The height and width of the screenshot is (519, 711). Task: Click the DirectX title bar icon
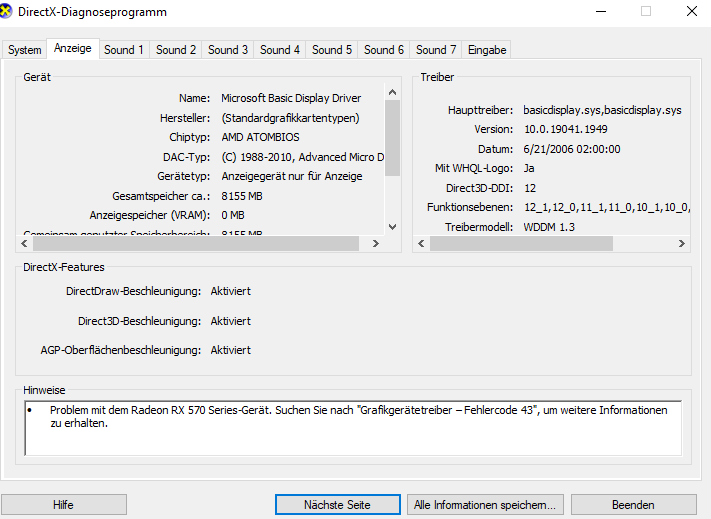coord(5,11)
